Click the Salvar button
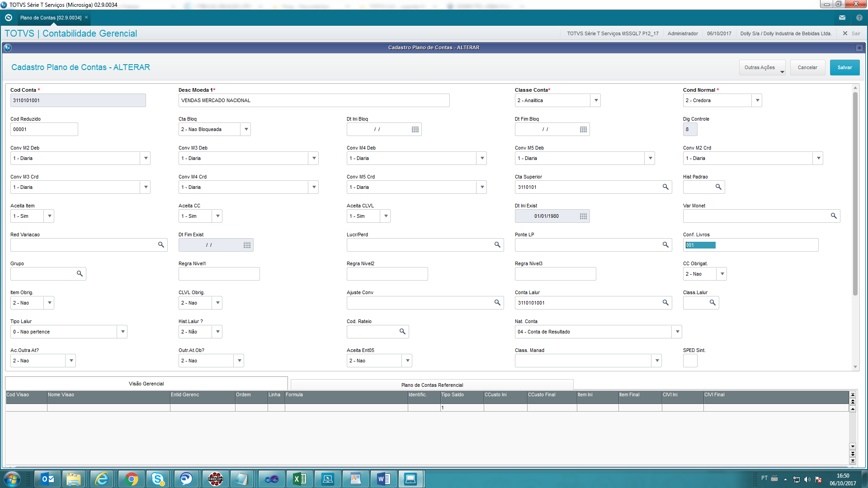The height and width of the screenshot is (488, 868). 844,67
